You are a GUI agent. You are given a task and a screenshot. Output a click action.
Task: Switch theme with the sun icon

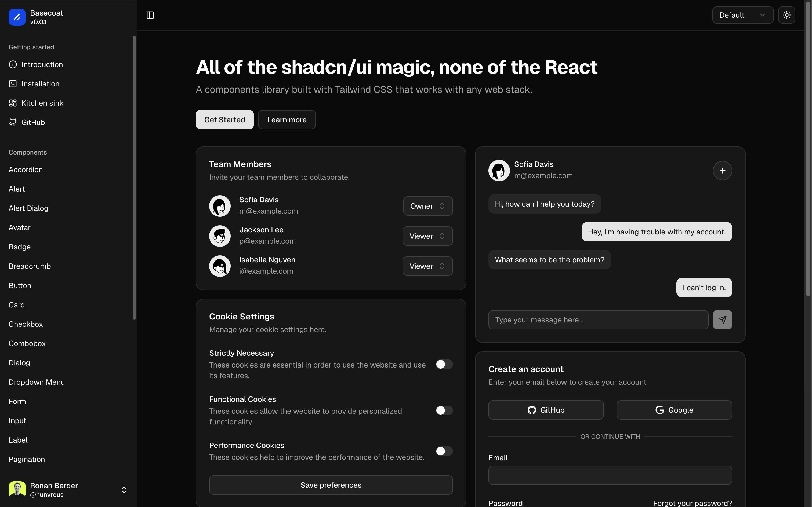(786, 15)
